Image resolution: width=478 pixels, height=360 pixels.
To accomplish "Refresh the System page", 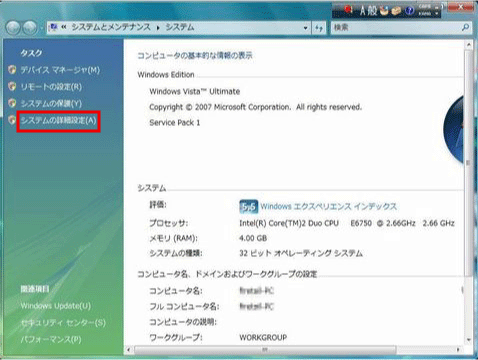I will coord(319,28).
